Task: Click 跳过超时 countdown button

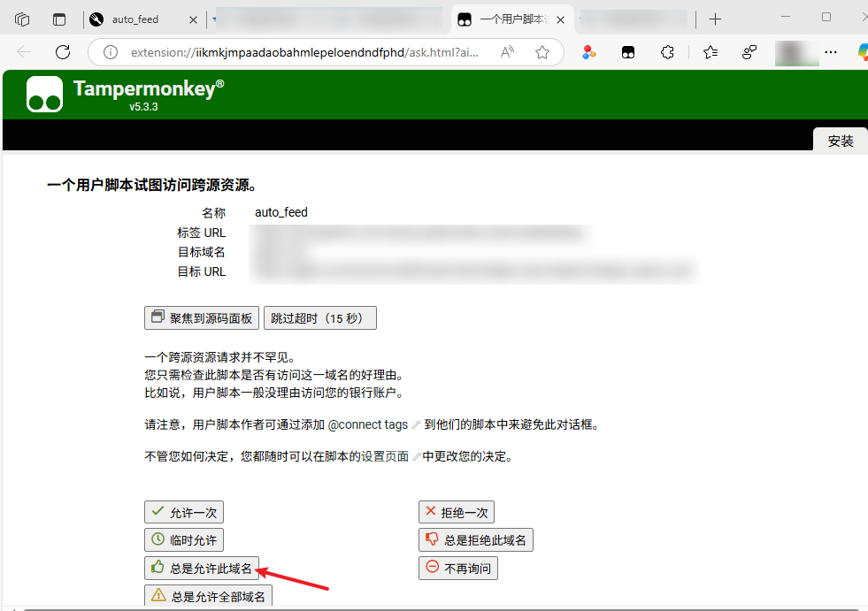Action: coord(319,318)
